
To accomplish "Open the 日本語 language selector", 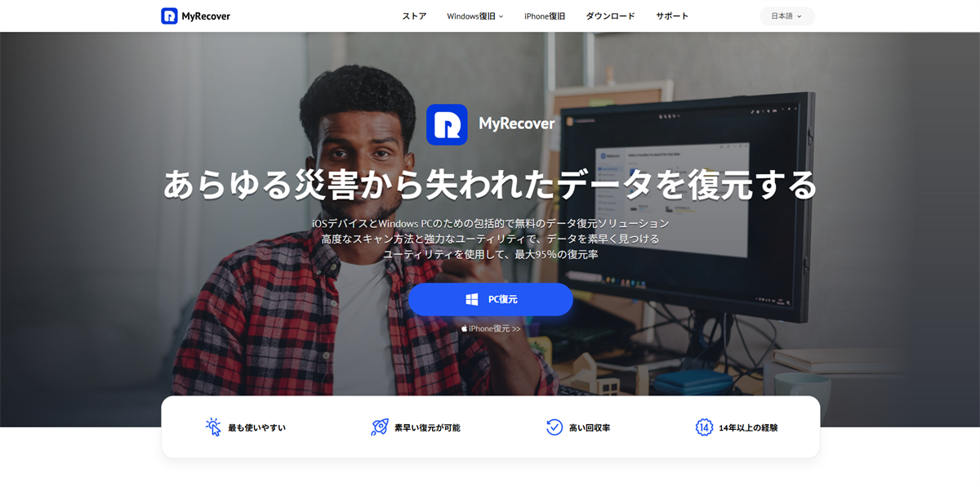I will [x=787, y=16].
